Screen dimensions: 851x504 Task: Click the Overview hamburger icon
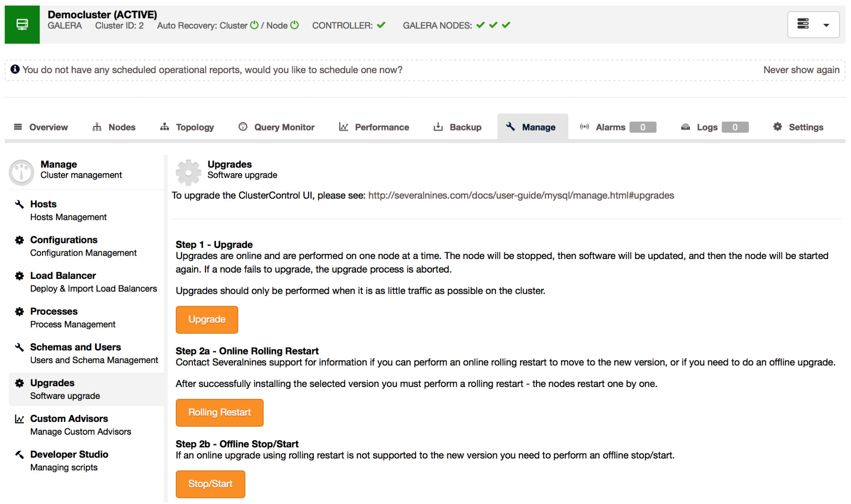(18, 127)
